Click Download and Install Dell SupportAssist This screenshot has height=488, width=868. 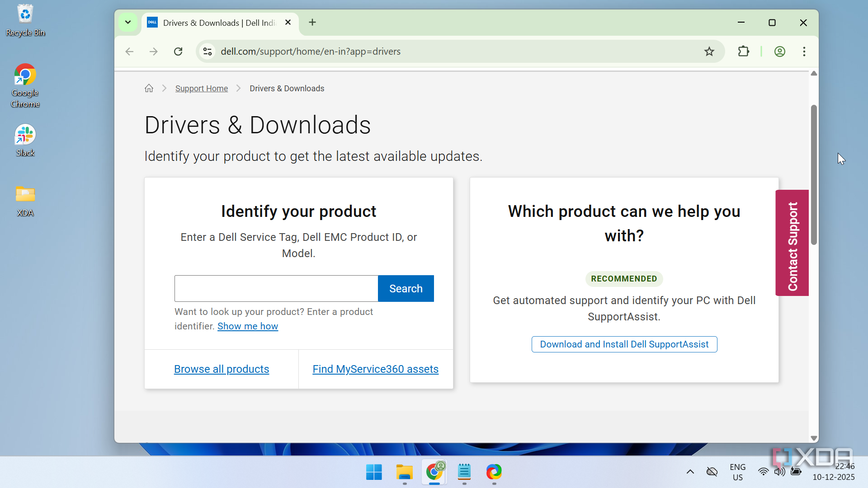[x=624, y=344]
